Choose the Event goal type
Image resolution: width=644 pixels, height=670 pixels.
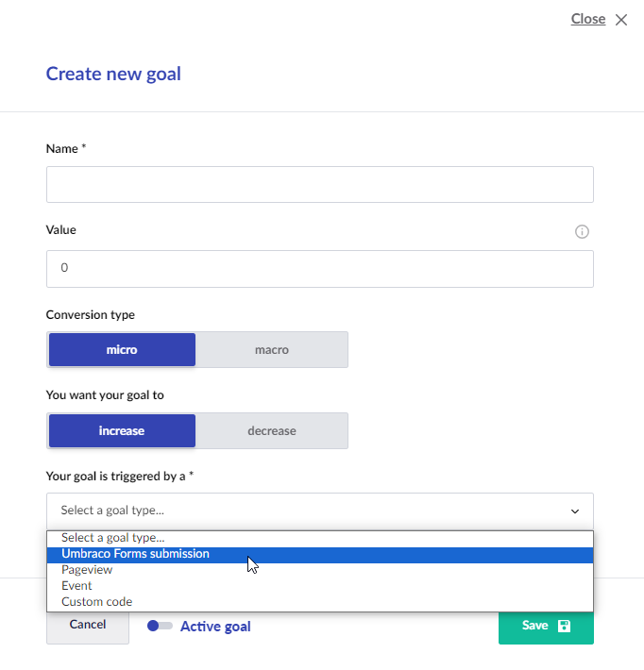[77, 586]
